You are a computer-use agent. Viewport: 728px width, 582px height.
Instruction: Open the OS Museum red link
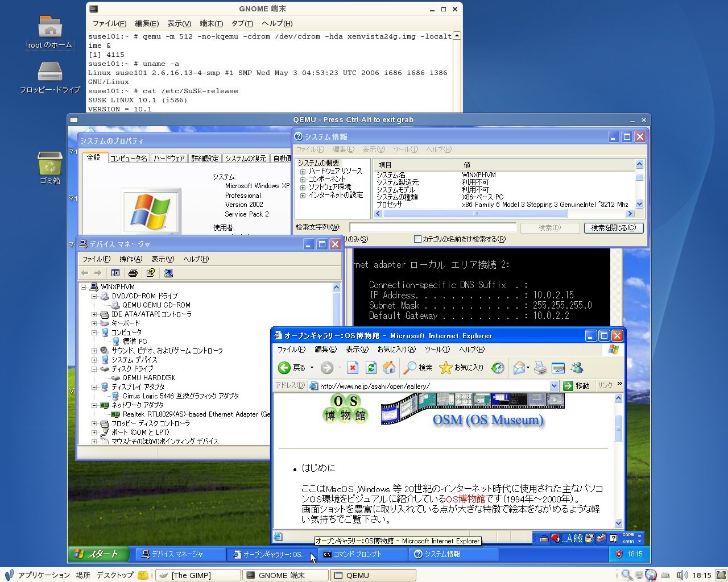point(465,499)
